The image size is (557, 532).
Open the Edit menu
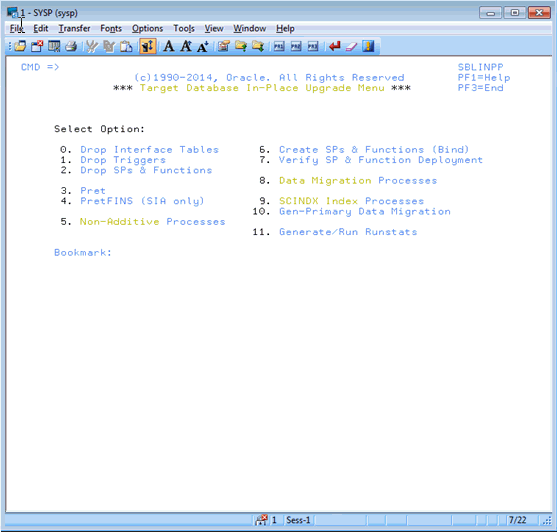click(40, 28)
